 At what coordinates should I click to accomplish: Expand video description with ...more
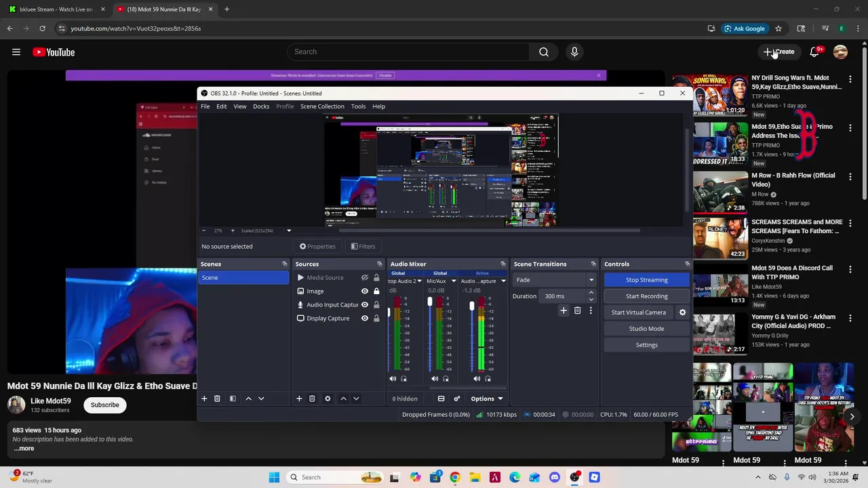tap(23, 448)
